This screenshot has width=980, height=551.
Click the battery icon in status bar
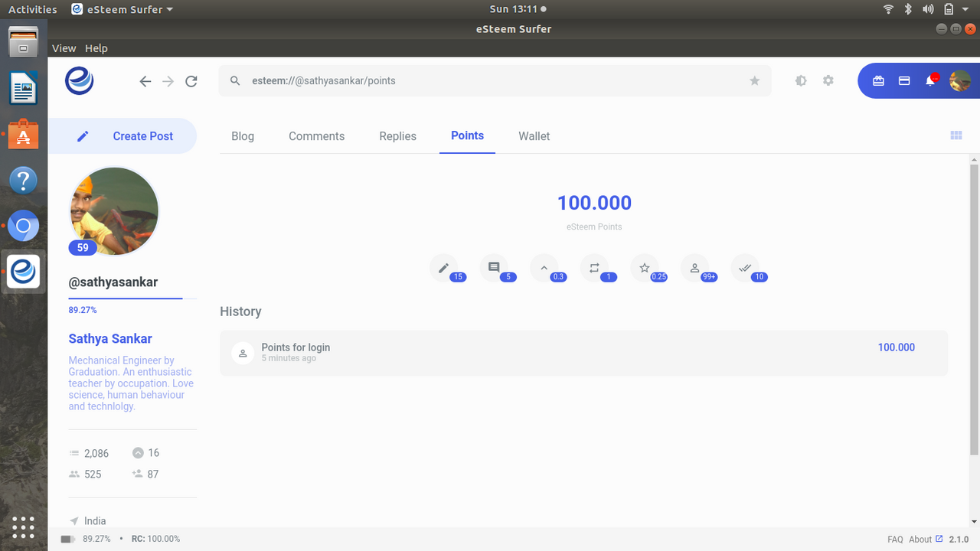tap(68, 539)
